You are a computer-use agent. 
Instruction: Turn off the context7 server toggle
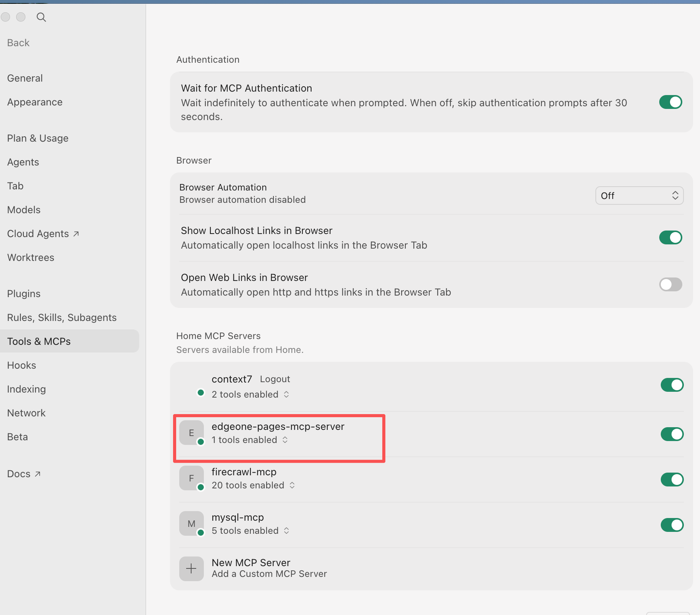(x=672, y=384)
